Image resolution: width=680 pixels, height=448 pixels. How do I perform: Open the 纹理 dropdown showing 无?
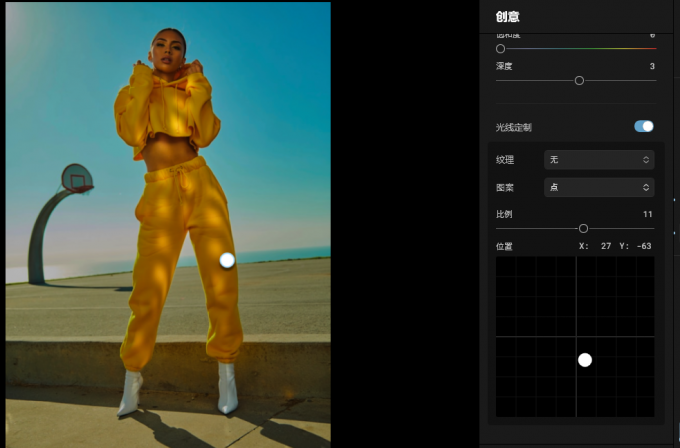click(599, 160)
